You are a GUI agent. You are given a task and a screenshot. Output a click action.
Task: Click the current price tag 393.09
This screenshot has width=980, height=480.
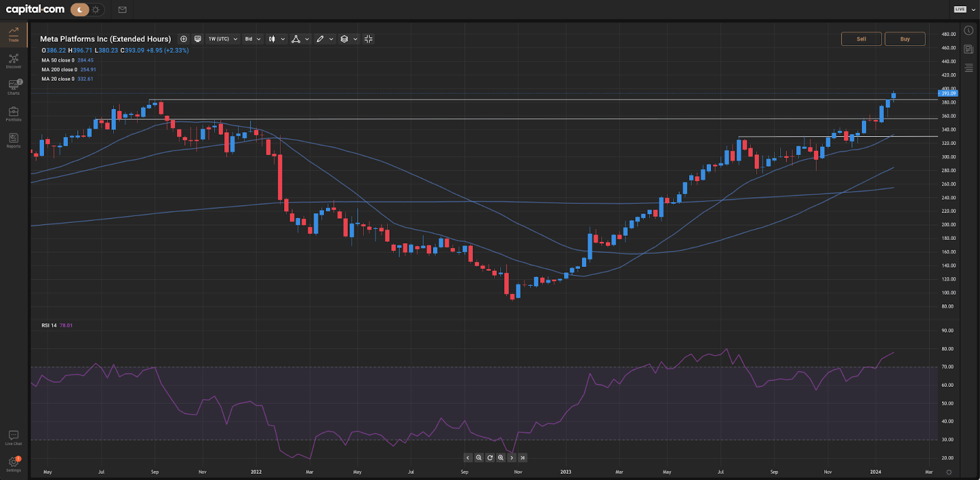[x=948, y=93]
